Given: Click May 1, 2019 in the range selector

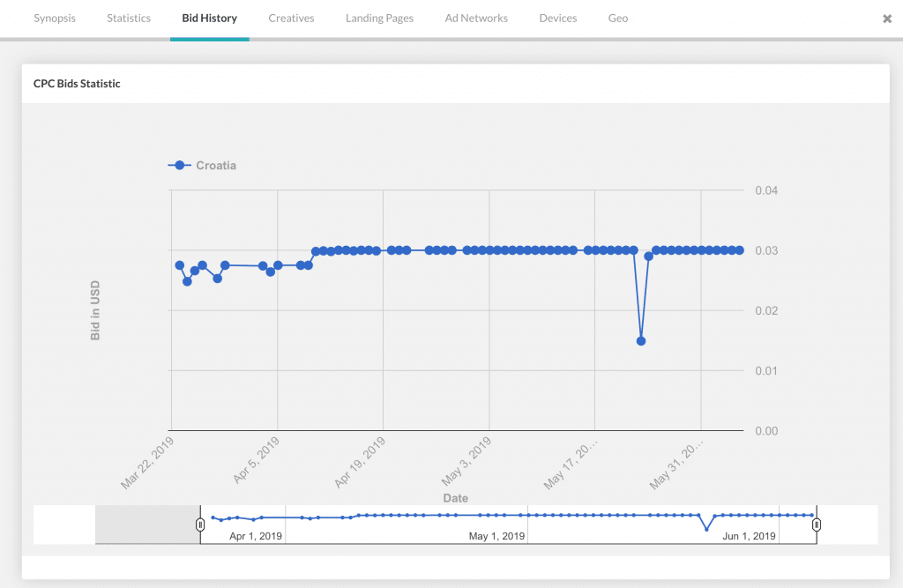Looking at the screenshot, I should (x=497, y=536).
